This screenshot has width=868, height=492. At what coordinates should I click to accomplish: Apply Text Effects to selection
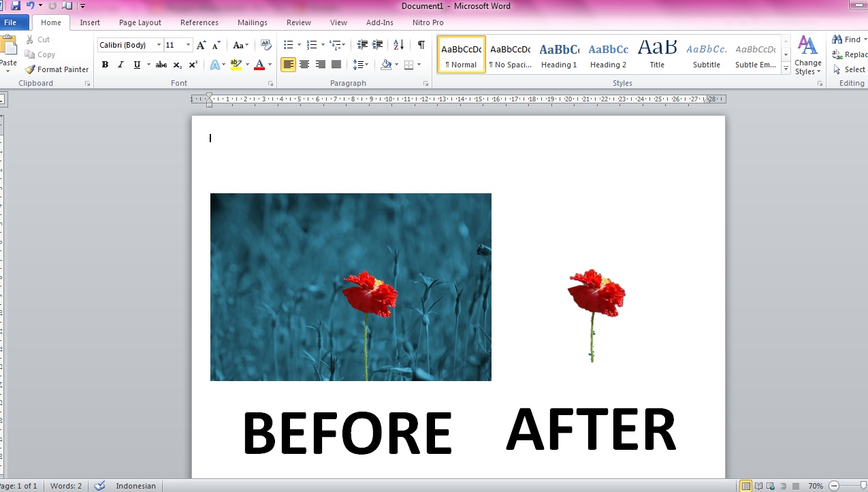pyautogui.click(x=215, y=65)
